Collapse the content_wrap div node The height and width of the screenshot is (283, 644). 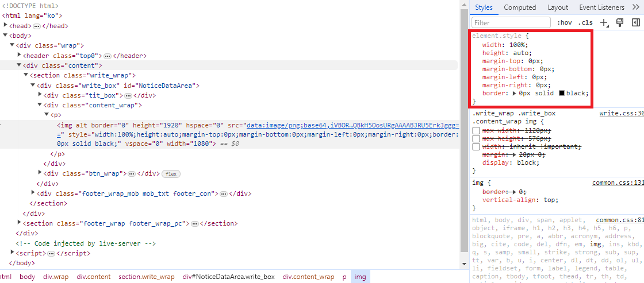40,105
